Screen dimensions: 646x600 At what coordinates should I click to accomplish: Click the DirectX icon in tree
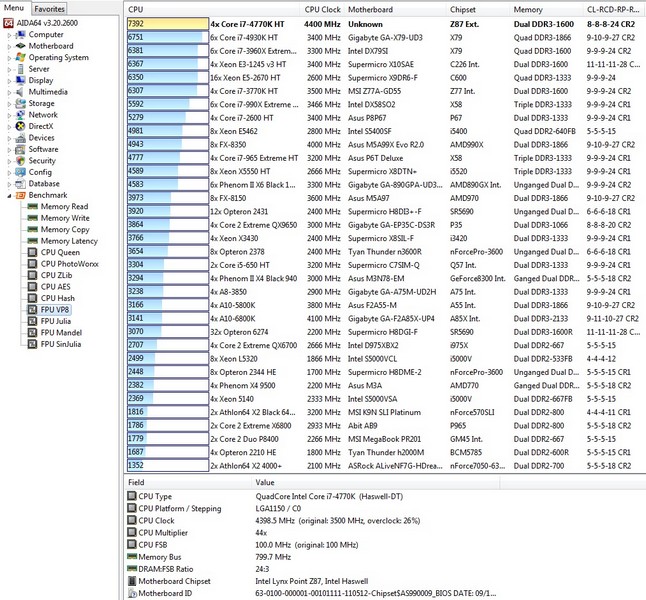click(x=21, y=126)
